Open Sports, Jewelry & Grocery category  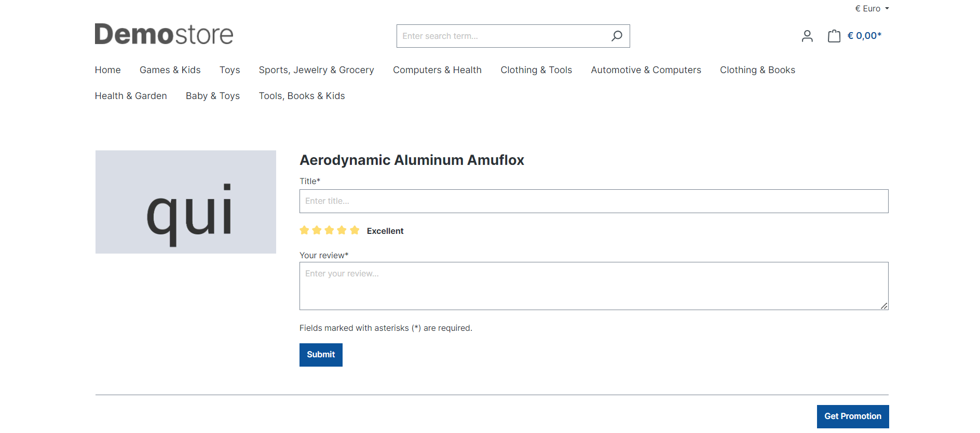pyautogui.click(x=316, y=70)
